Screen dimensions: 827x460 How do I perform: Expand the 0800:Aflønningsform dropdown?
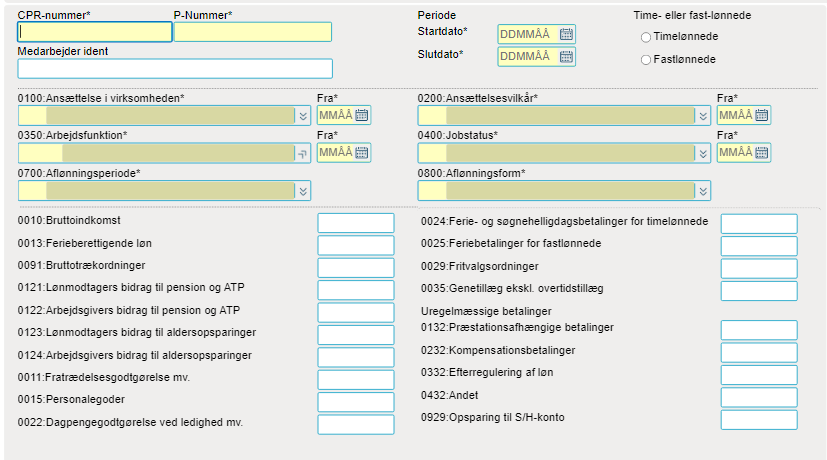(x=703, y=191)
